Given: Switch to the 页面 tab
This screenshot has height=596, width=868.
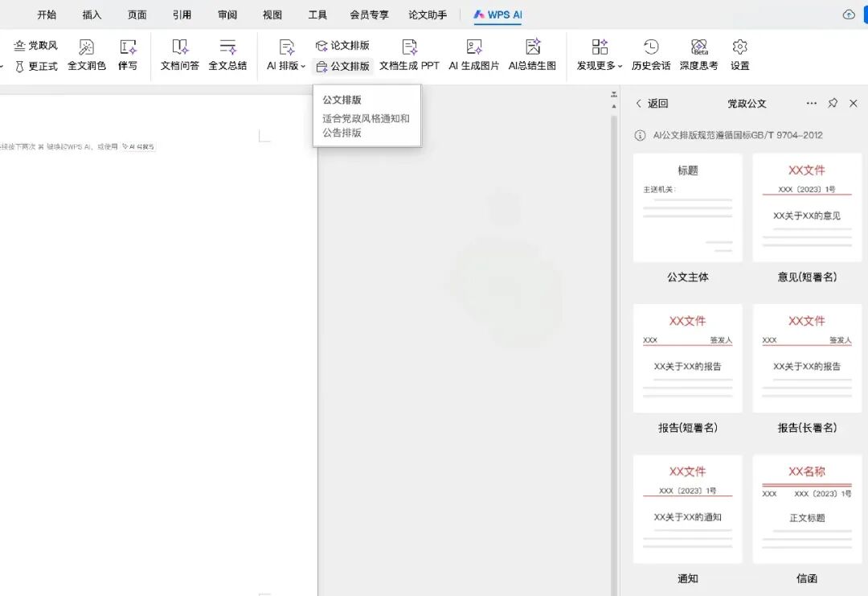Looking at the screenshot, I should pyautogui.click(x=137, y=15).
